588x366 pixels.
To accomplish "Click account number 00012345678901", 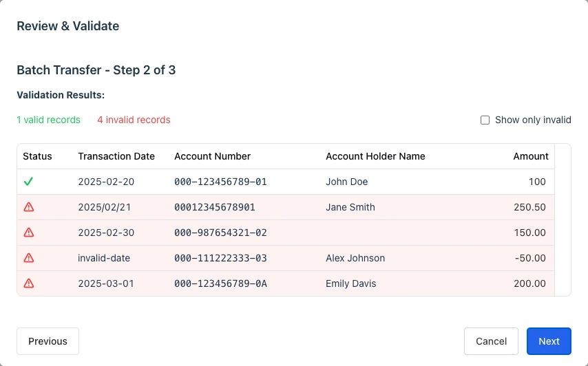I will (215, 207).
